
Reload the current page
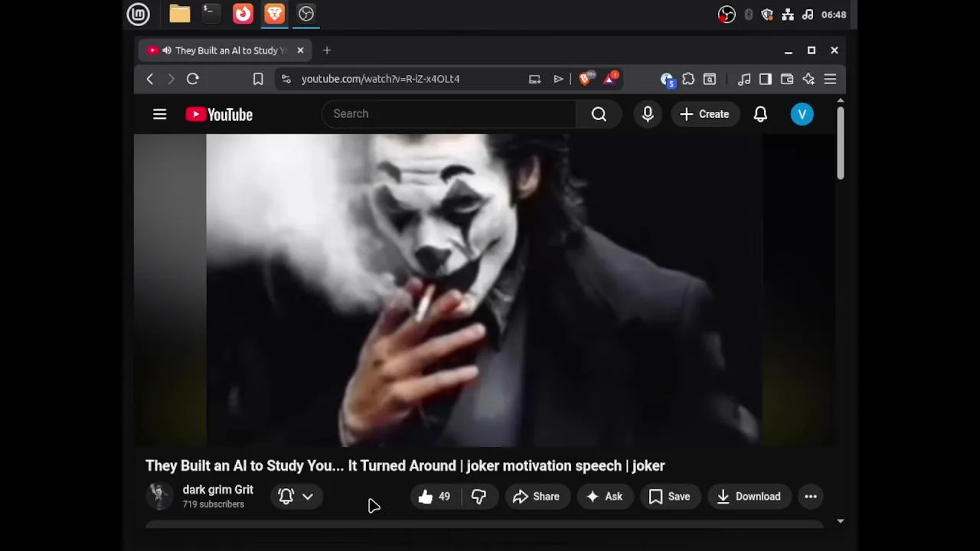[x=193, y=79]
